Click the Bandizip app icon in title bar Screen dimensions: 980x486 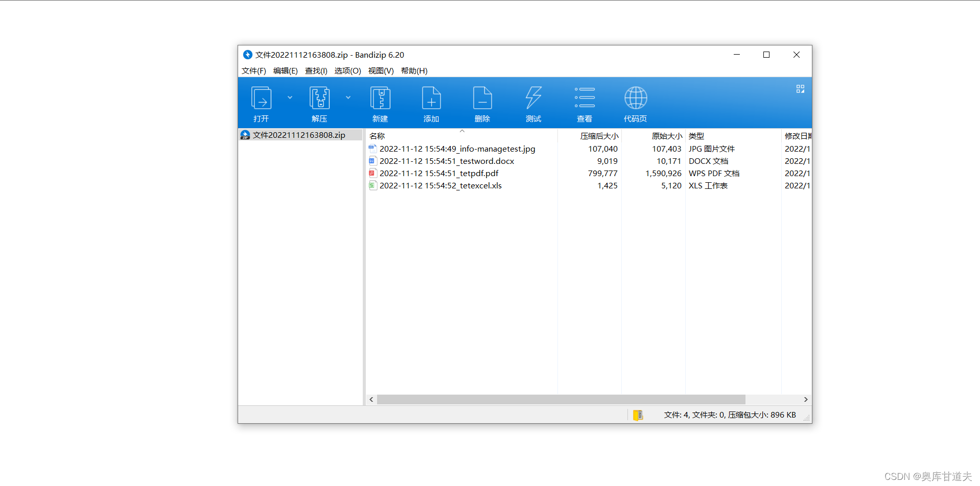click(x=248, y=55)
